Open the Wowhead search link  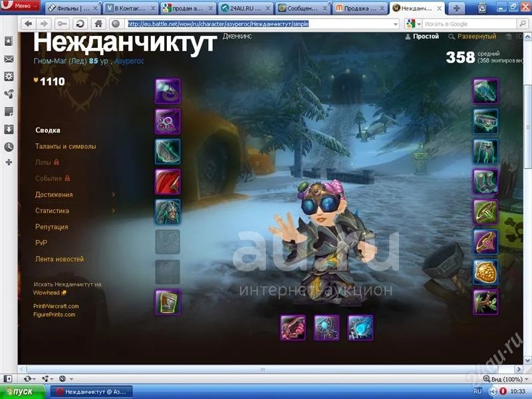(50, 293)
